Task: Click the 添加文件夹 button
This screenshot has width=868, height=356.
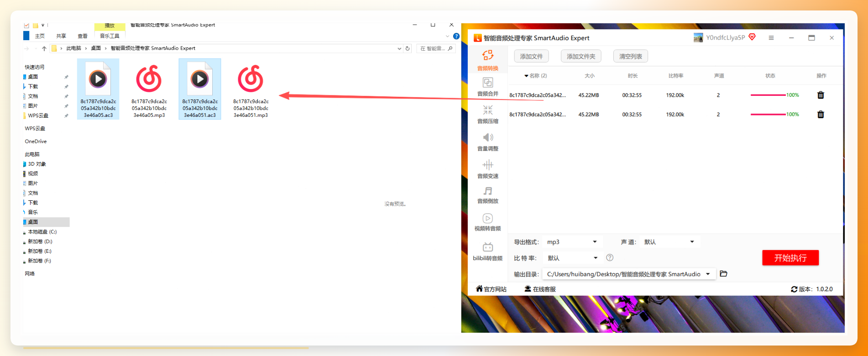Action: tap(581, 56)
